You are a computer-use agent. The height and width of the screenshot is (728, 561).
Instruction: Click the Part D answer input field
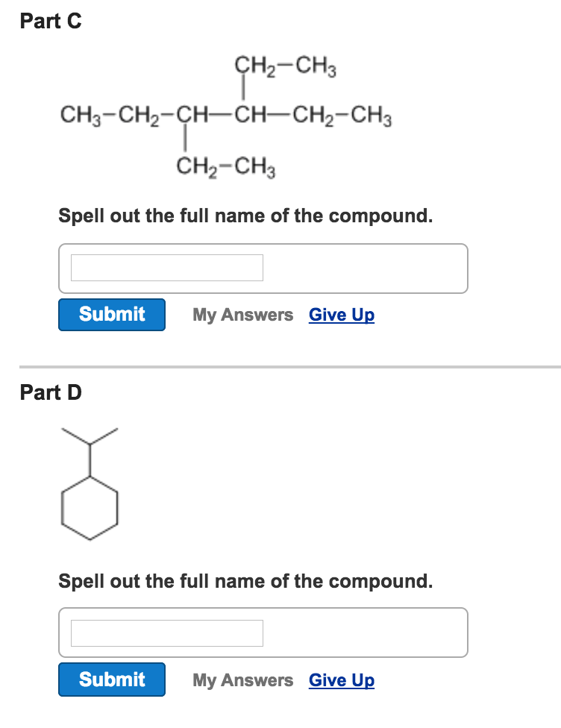pyautogui.click(x=166, y=632)
